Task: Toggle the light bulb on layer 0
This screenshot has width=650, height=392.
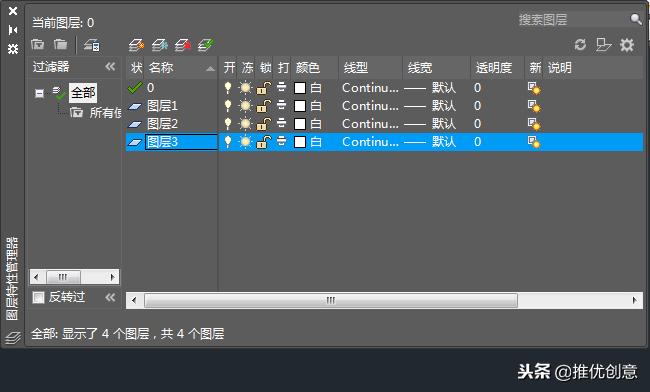Action: tap(228, 87)
